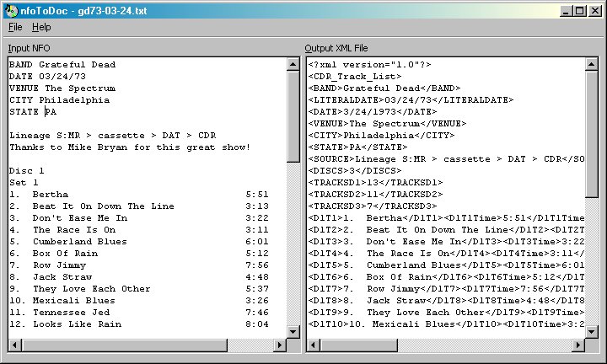607x364 pixels.
Task: Click the 'Output XML File' label
Action: point(336,48)
